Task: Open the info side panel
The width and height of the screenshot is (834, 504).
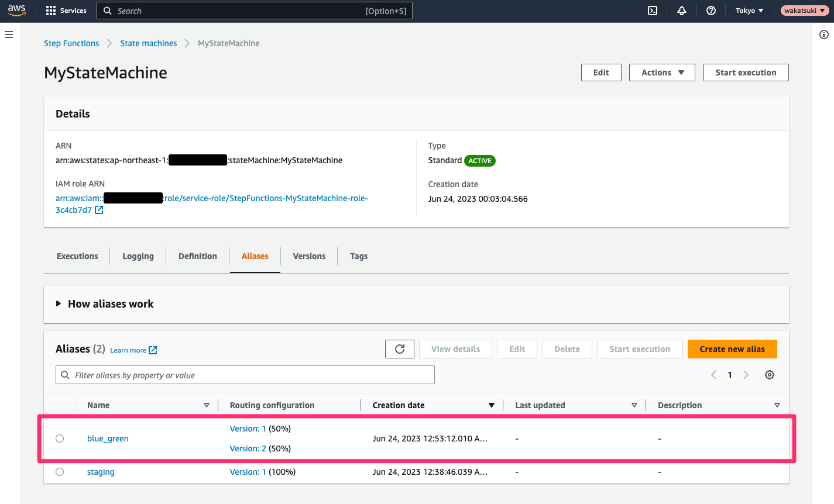Action: [823, 34]
